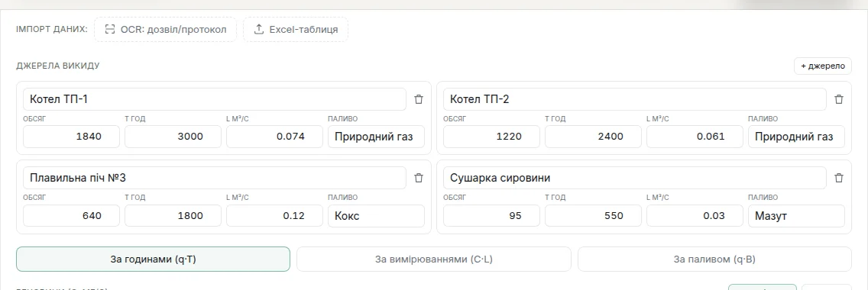Click the Обсяг value 95
This screenshot has height=290, width=868.
(491, 215)
